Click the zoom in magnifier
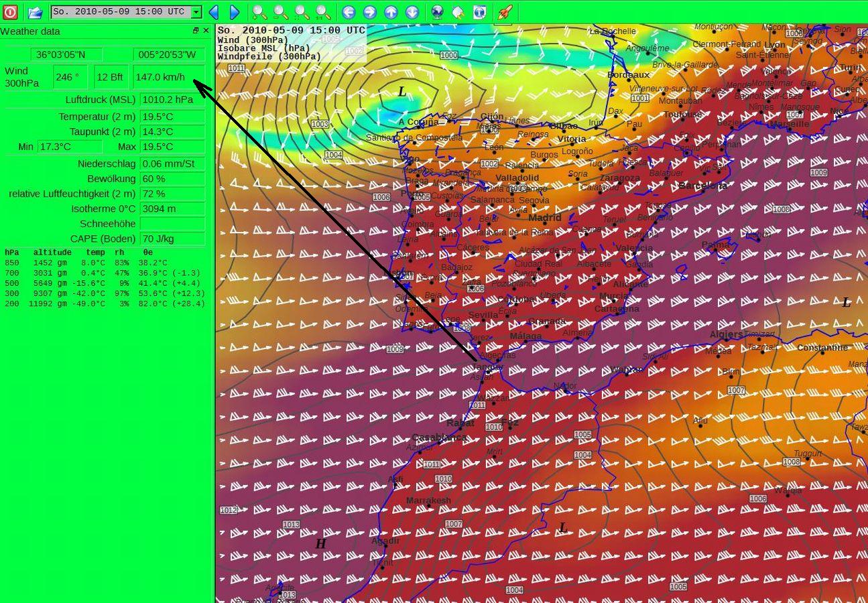Screen dimensions: 868x603 [x=259, y=12]
